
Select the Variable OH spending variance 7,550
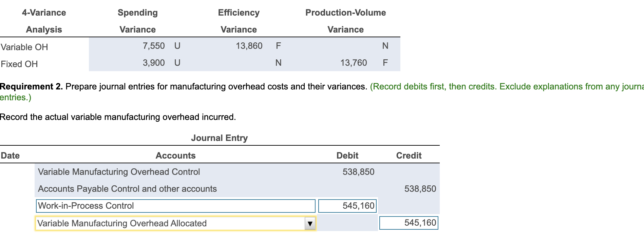click(154, 46)
